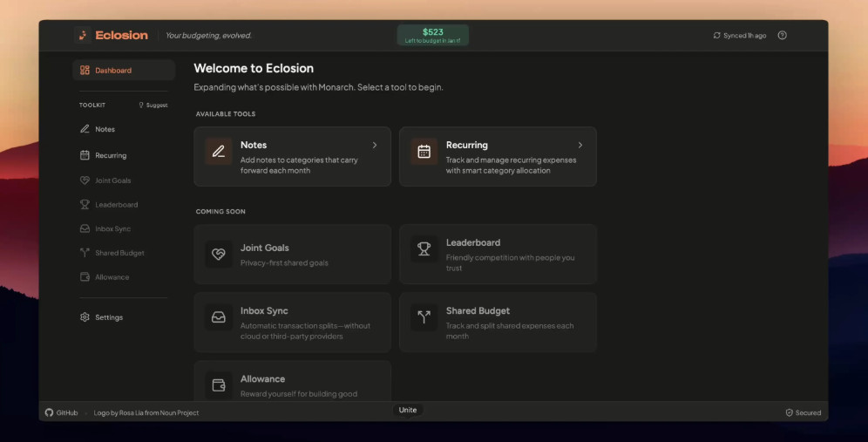Click the Inbox Sync card inbox icon
The width and height of the screenshot is (868, 442).
219,316
